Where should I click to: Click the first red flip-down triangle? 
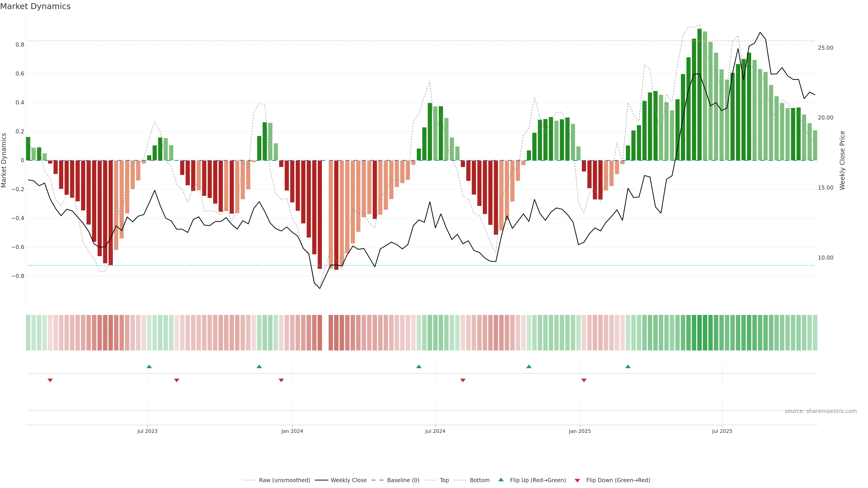pyautogui.click(x=50, y=380)
